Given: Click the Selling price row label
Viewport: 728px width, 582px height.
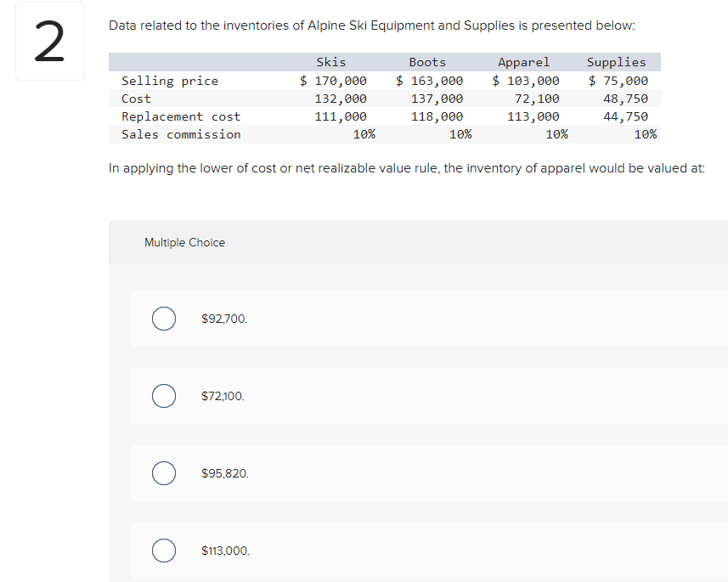Looking at the screenshot, I should [x=170, y=81].
